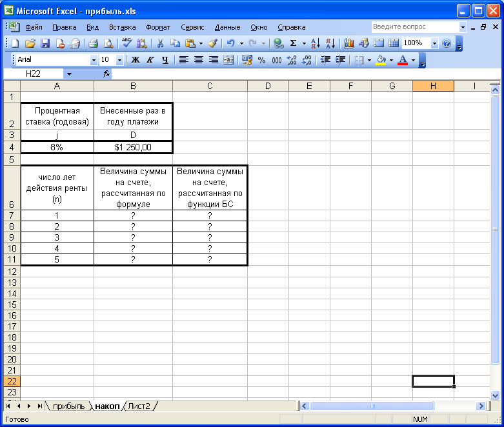Open the Файл menu
Screen dimensions: 504x427
(34, 27)
